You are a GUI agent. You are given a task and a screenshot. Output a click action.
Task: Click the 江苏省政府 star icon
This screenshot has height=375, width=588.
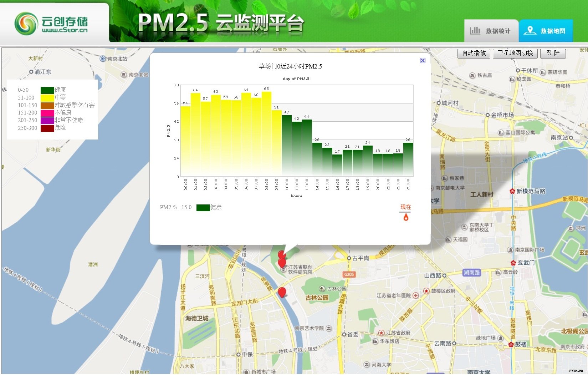tap(382, 333)
